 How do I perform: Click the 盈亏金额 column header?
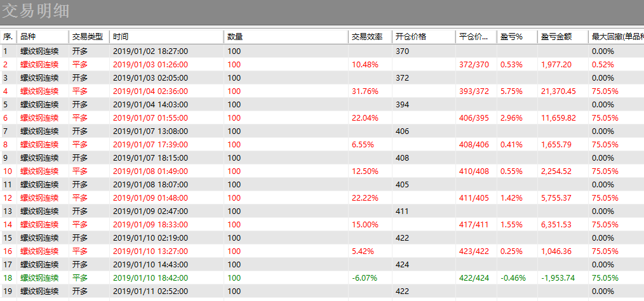[x=563, y=37]
